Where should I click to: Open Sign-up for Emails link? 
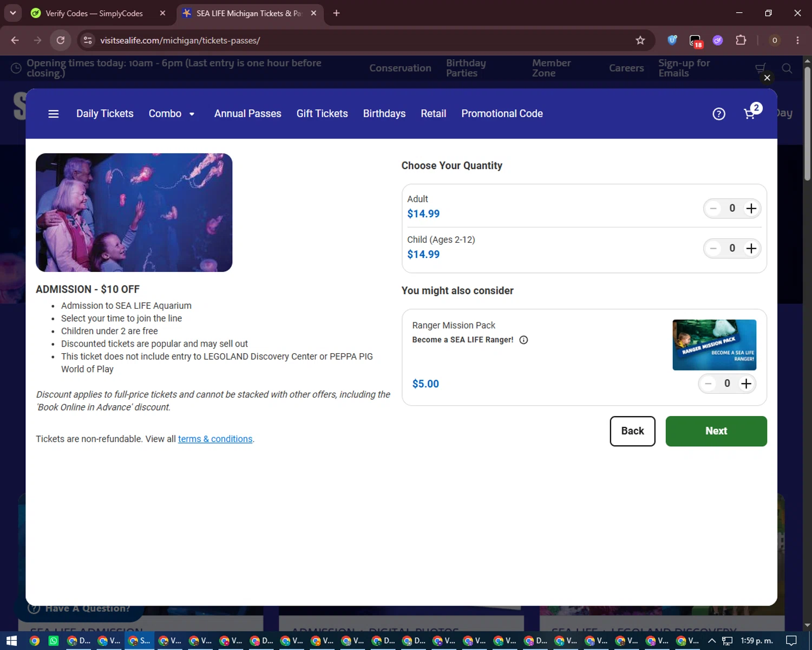point(684,68)
